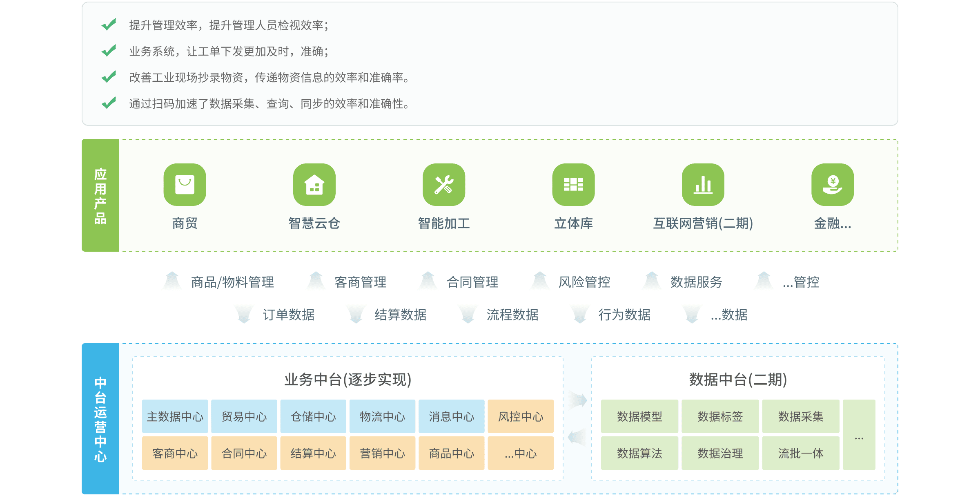This screenshot has width=980, height=496.
Task: Select the 应用产品 green side tab
Action: (100, 195)
